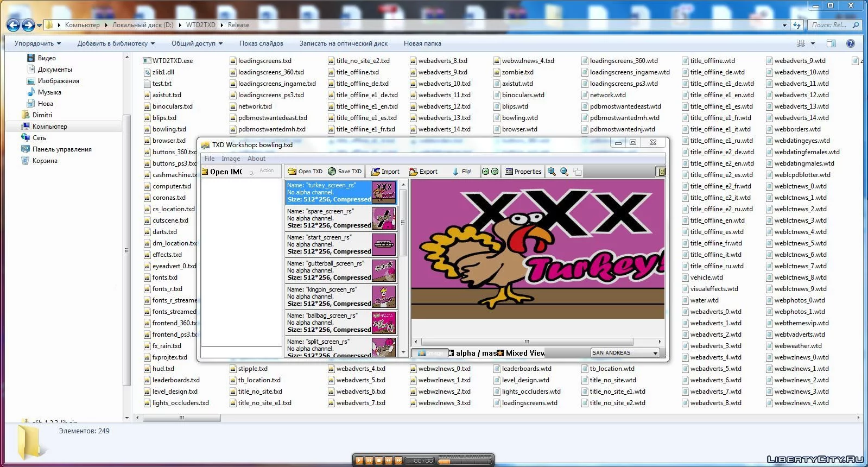The height and width of the screenshot is (467, 868).
Task: Click fast-forward button on media widget
Action: click(398, 460)
